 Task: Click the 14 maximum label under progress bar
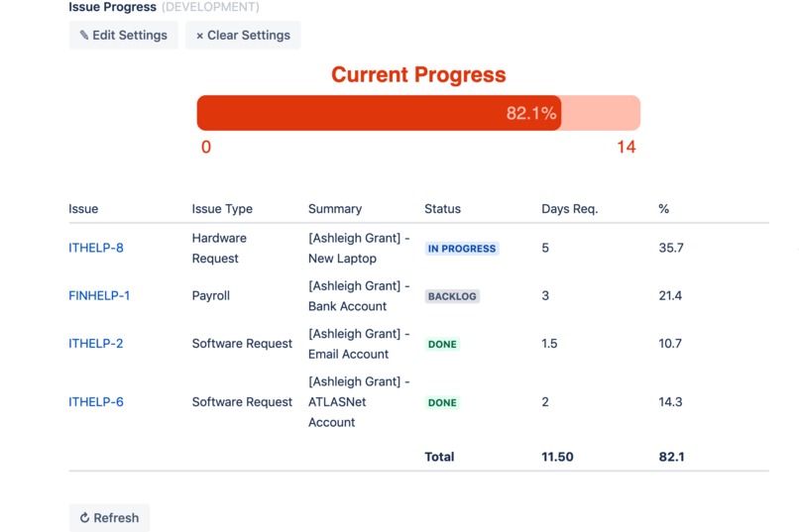(x=627, y=148)
